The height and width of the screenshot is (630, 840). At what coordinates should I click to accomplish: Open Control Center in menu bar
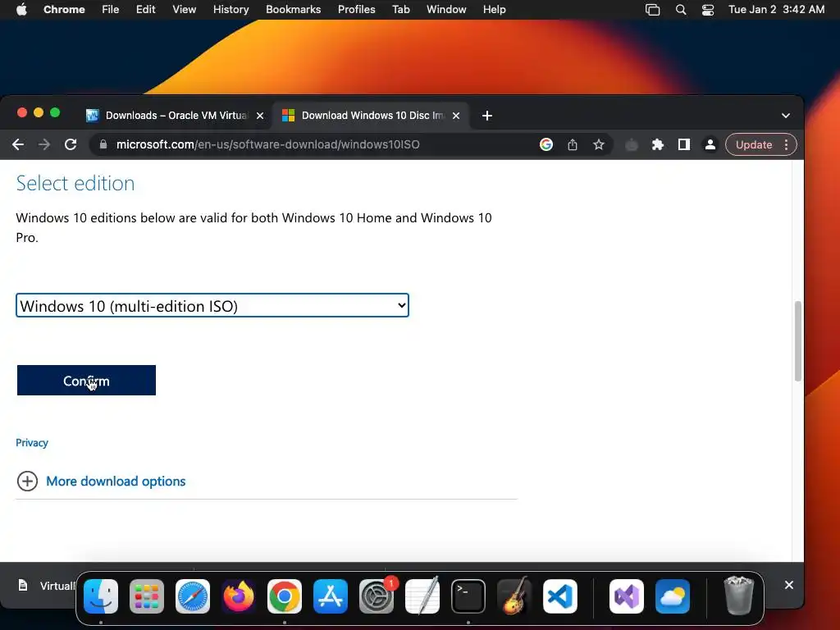[x=708, y=10]
